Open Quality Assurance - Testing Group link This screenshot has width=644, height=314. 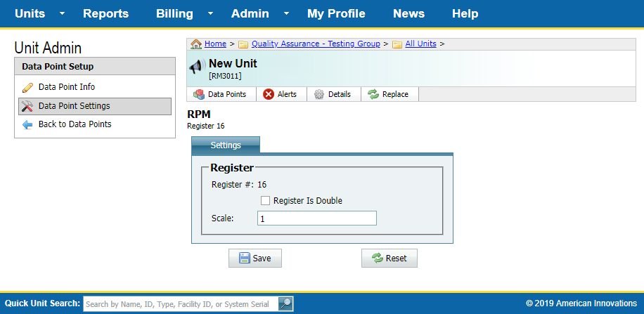coord(316,44)
